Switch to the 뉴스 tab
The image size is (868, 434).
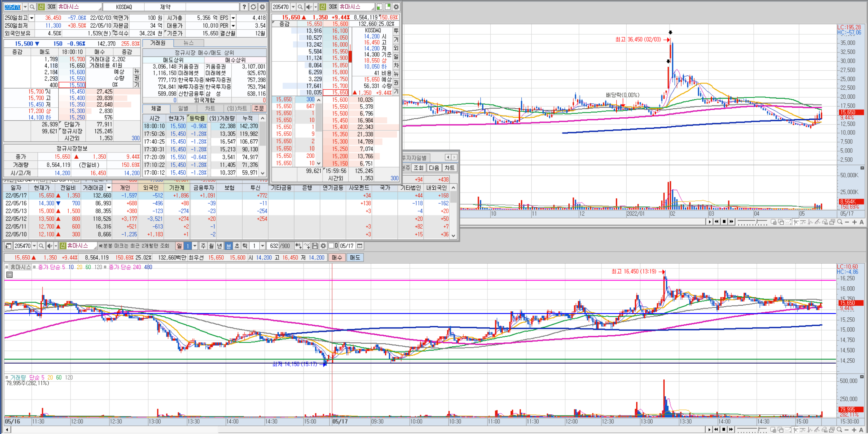(189, 43)
